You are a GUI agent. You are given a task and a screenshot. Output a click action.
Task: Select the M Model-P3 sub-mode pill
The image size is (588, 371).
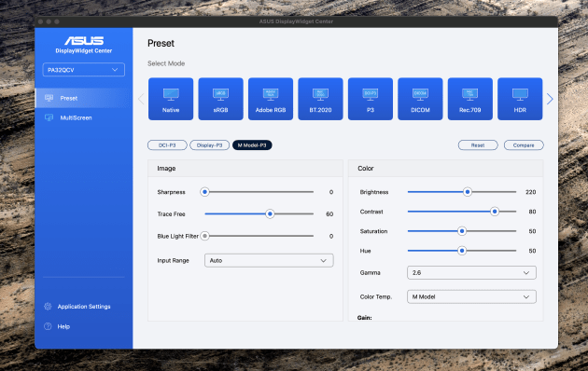tap(252, 144)
